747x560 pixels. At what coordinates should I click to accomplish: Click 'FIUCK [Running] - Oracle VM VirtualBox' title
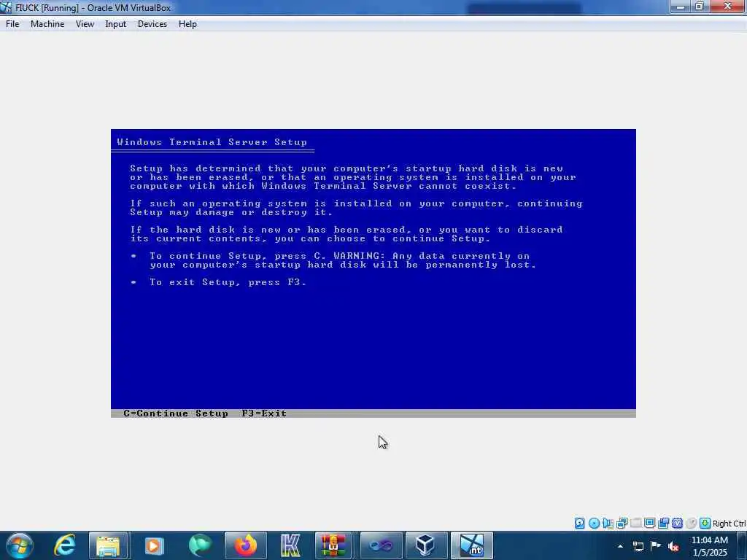[93, 7]
